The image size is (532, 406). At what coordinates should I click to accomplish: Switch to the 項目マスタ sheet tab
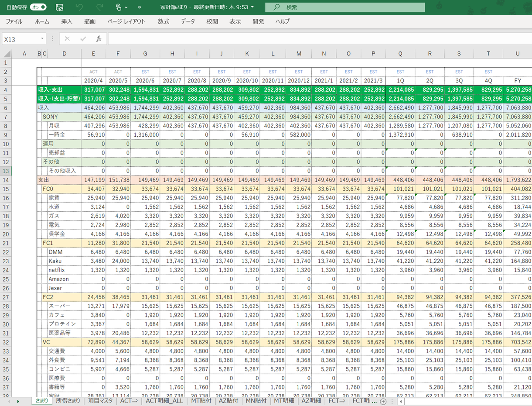(x=100, y=401)
